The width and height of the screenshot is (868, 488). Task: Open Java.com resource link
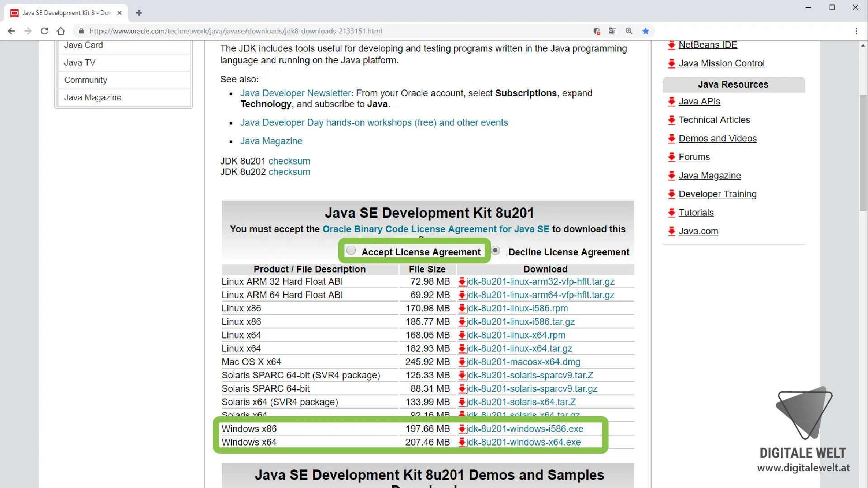pos(698,231)
